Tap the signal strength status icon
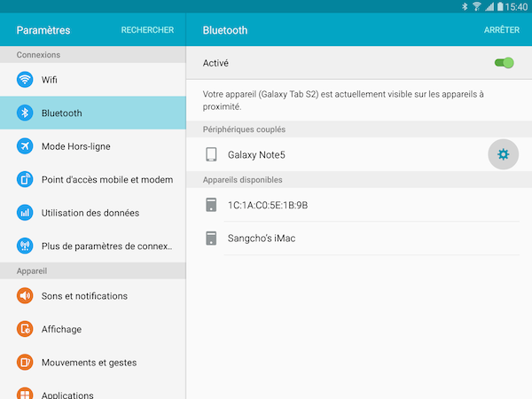 [x=489, y=6]
